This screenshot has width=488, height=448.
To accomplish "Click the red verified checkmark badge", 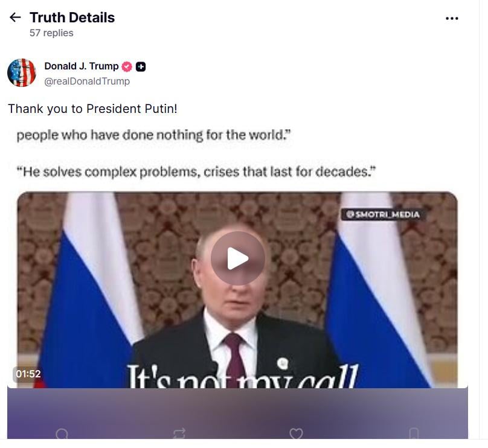I will (x=127, y=66).
